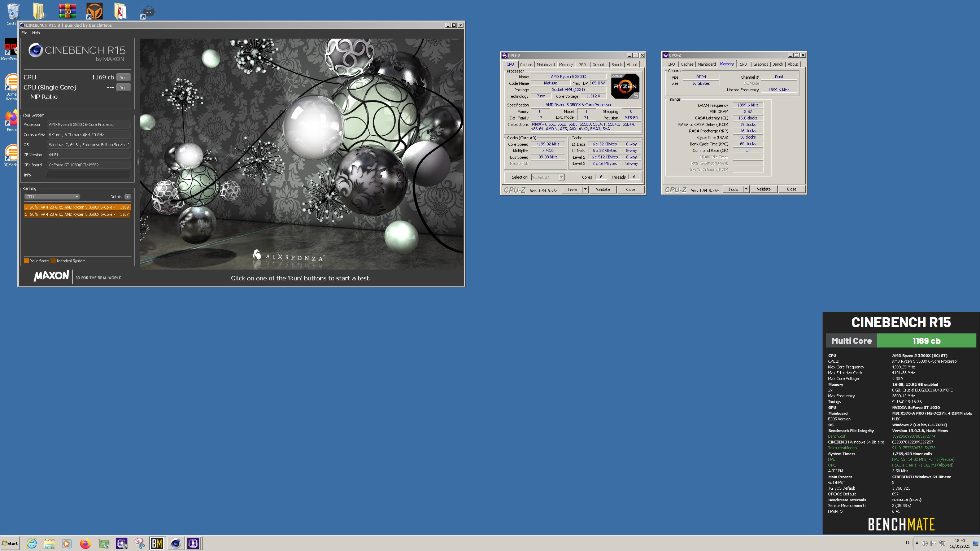Open the Help menu in Cinebench

(36, 33)
